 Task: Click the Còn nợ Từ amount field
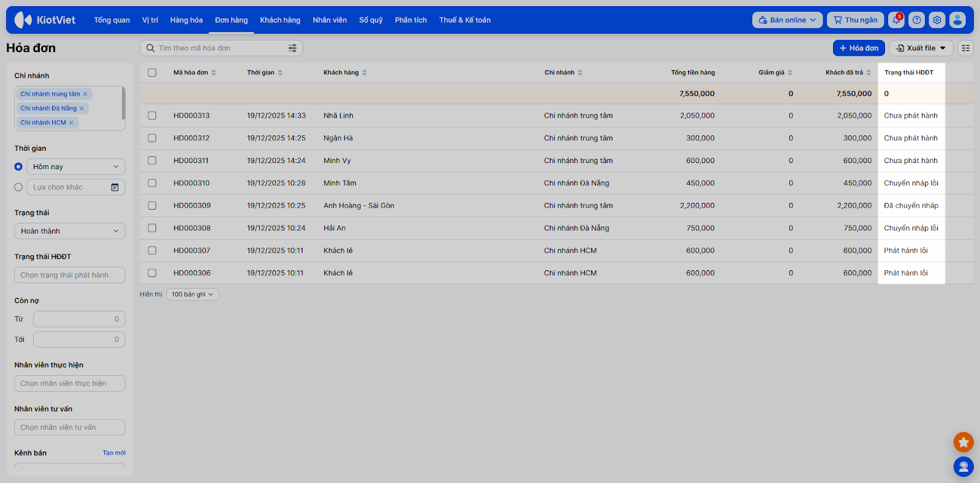[x=79, y=319]
